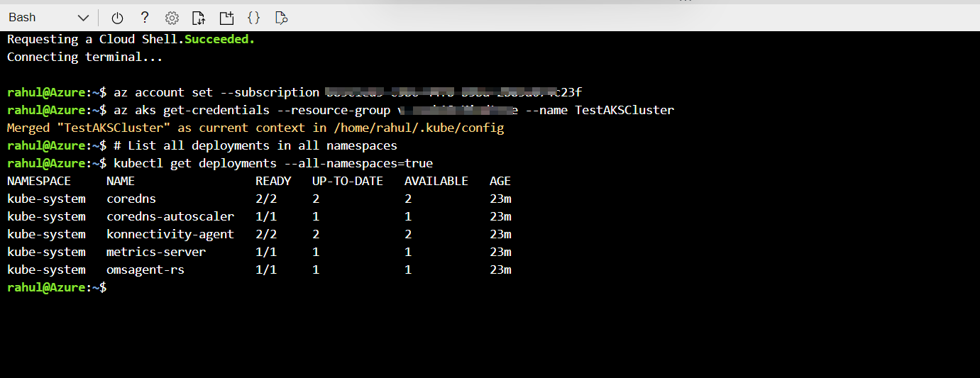The height and width of the screenshot is (378, 980).
Task: Click the 'az account set --subscription' command
Action: pyautogui.click(x=216, y=92)
